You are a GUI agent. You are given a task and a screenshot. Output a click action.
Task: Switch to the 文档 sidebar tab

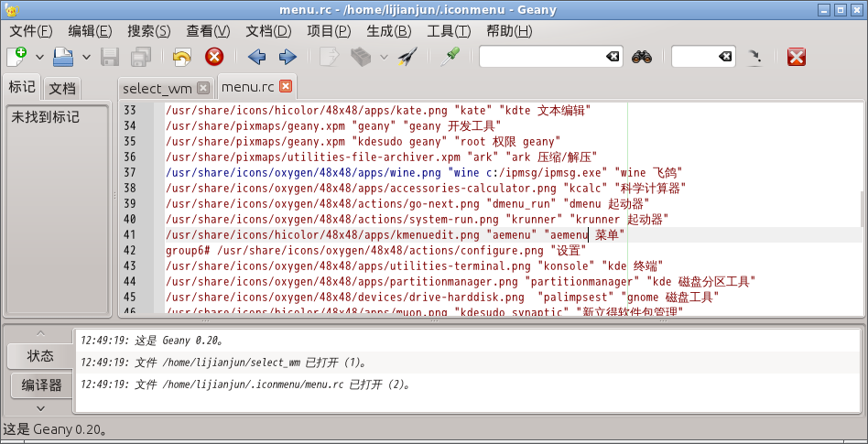click(61, 89)
